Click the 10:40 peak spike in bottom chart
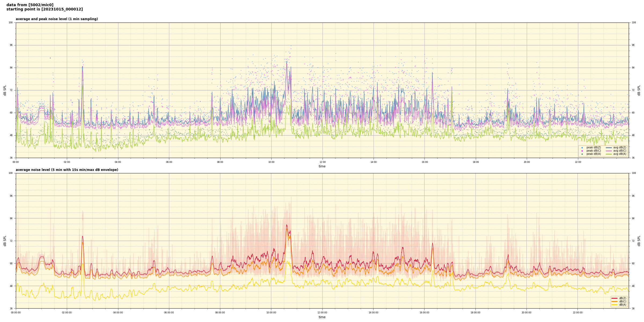This screenshot has width=644, height=322. 287,225
